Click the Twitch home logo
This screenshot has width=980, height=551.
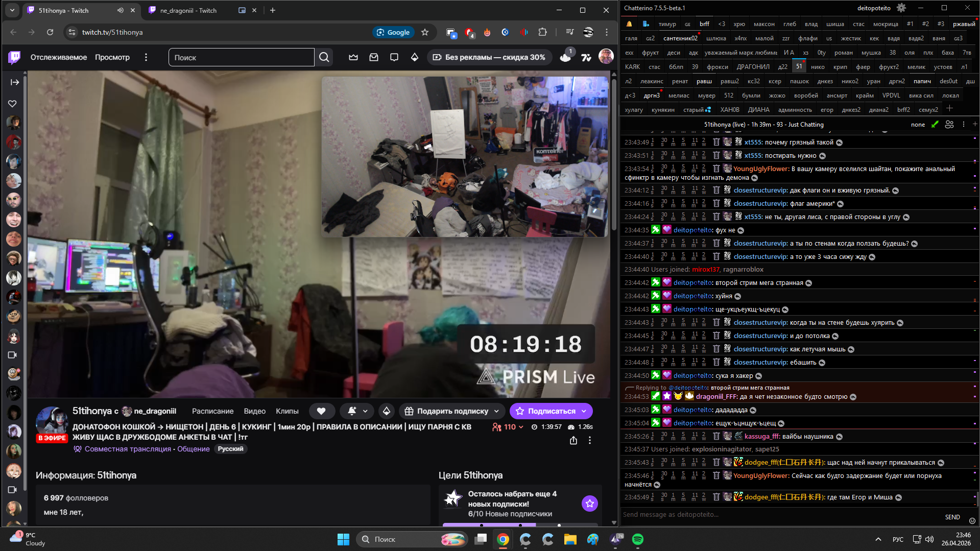pyautogui.click(x=14, y=57)
